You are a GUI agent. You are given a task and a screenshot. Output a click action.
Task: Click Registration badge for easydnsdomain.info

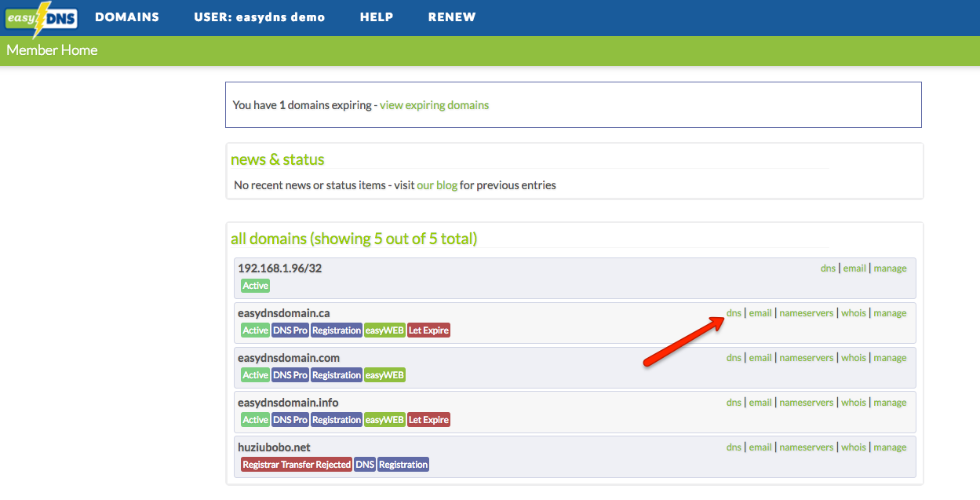point(337,420)
